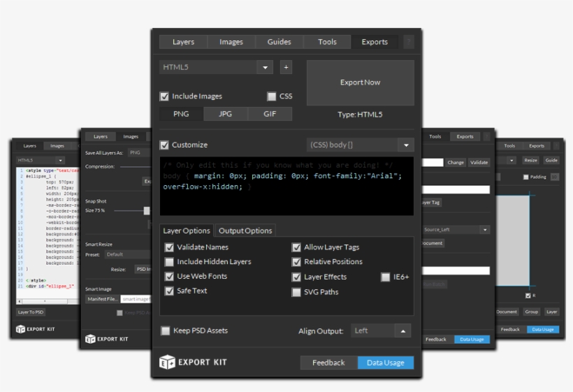
Task: Enable the CSS checkbox
Action: pos(272,96)
